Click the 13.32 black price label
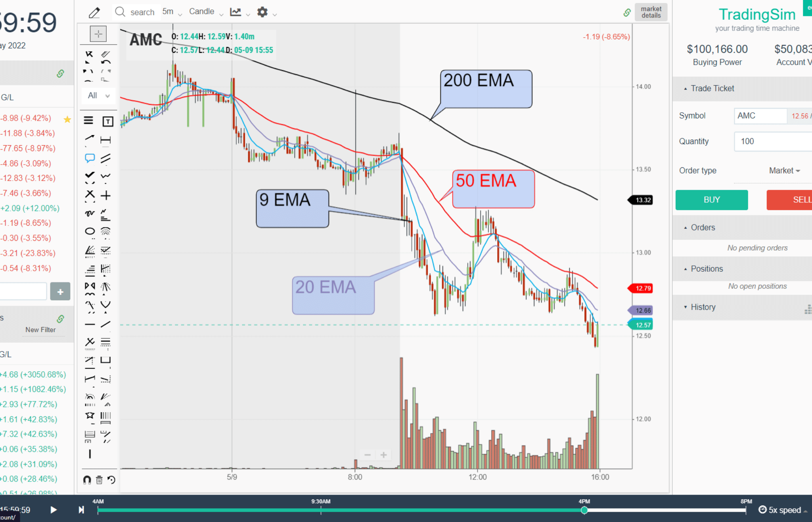Screen dimensions: 812x522 641,200
